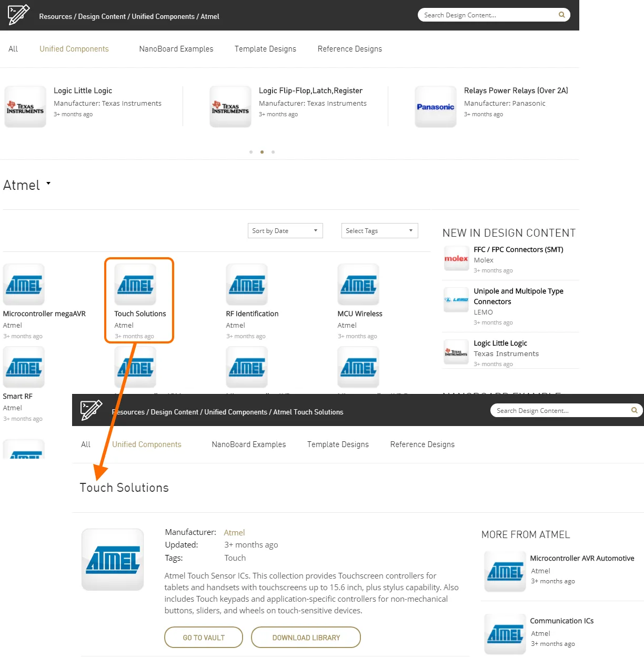Open NanoBoard Examples tab on the Touch Solutions page
The image size is (644, 658).
(249, 444)
